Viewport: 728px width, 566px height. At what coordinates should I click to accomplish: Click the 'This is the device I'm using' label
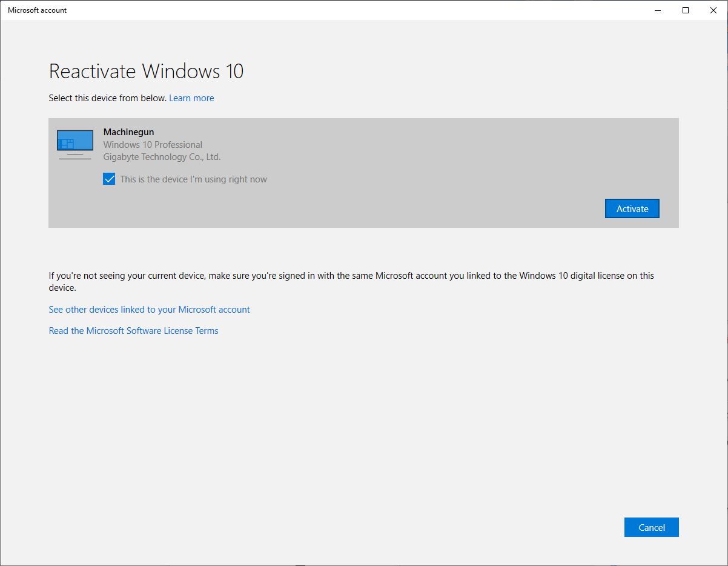tap(193, 179)
